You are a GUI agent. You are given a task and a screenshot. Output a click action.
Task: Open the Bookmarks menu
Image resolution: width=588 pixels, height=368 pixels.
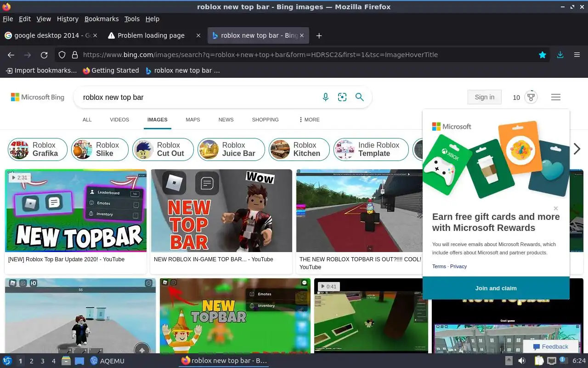click(x=102, y=19)
